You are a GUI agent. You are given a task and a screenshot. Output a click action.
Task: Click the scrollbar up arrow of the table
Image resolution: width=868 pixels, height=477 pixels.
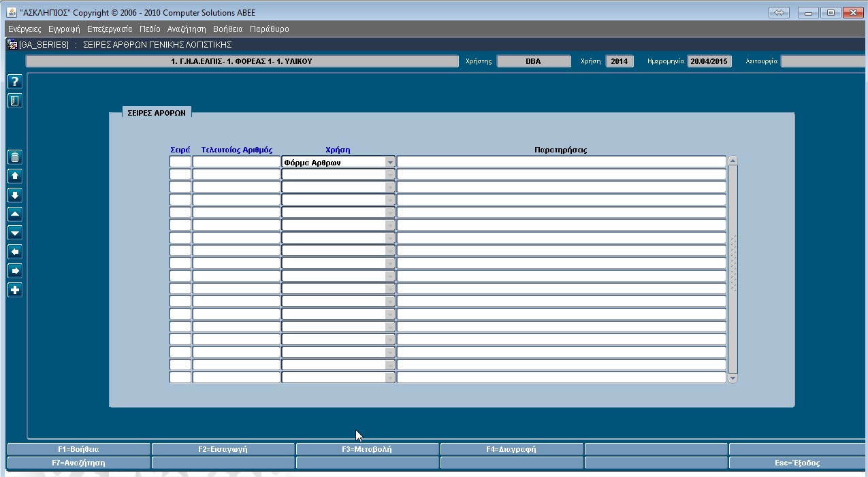[x=733, y=161]
